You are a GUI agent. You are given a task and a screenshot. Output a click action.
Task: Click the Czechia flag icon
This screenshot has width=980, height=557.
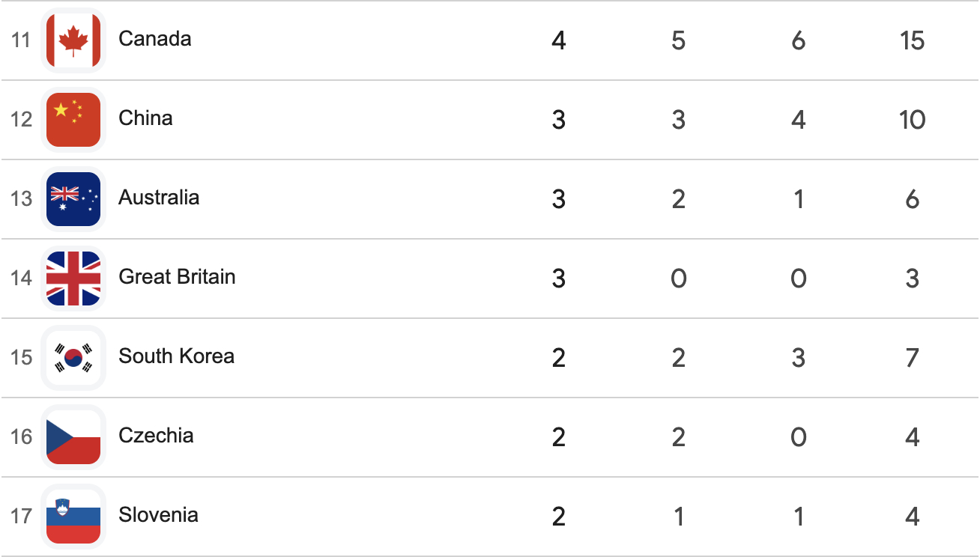pos(73,437)
